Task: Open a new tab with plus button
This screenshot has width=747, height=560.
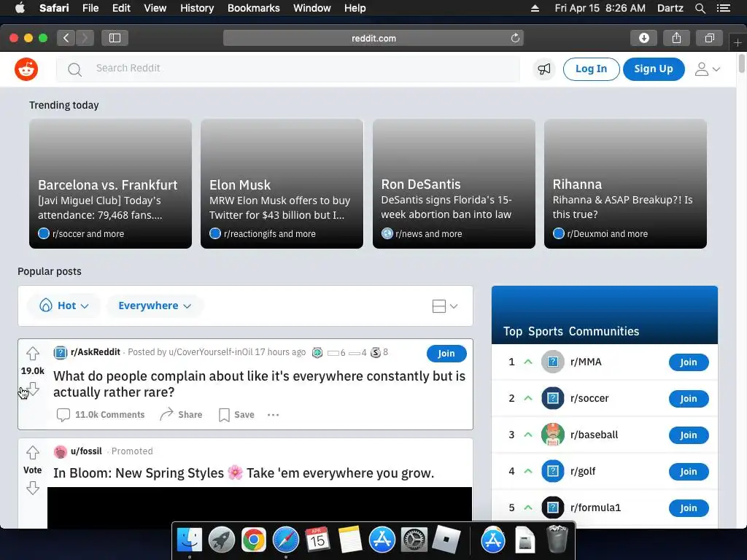Action: point(738,43)
